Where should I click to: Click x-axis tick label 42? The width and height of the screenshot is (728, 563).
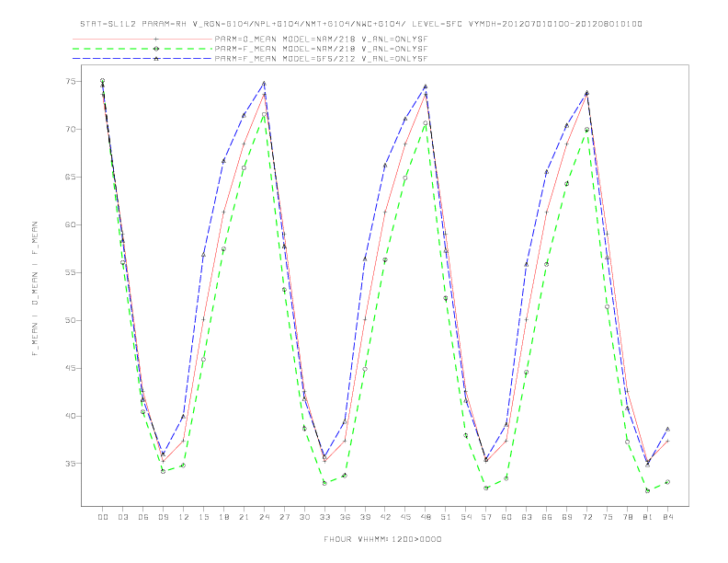[385, 517]
